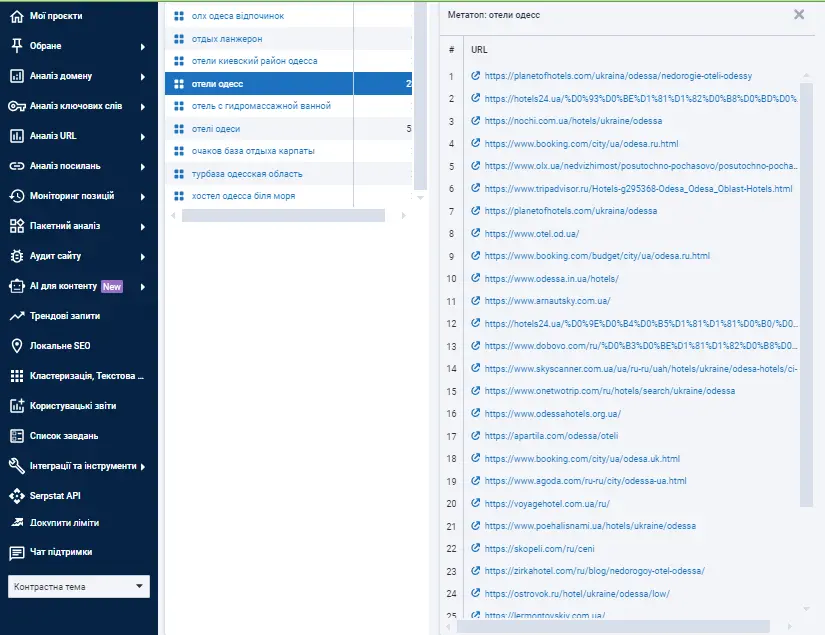Open the Докупити ліміти menu item
This screenshot has height=635, width=825.
(64, 523)
